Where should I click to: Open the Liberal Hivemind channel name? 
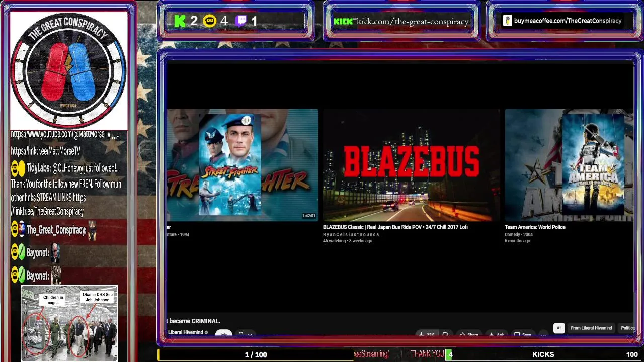point(185,332)
